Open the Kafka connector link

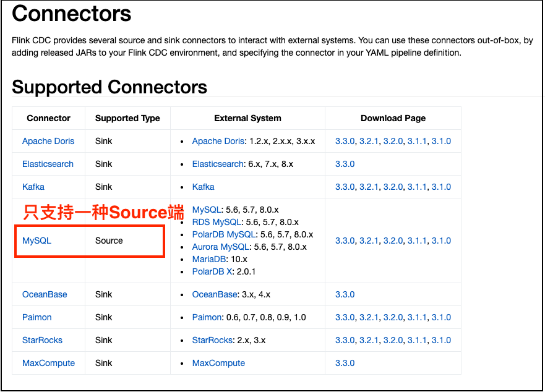coord(33,187)
